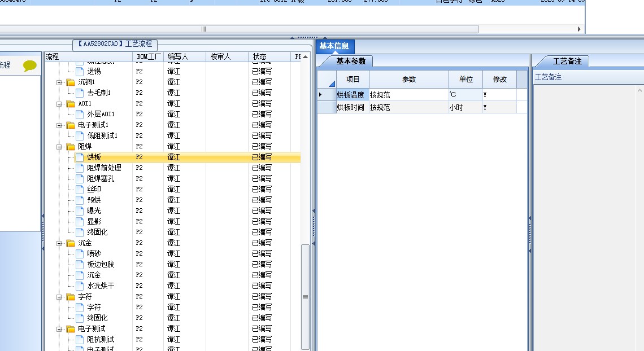Click folder icon of 字符 parent node
The height and width of the screenshot is (351, 644).
tap(71, 297)
